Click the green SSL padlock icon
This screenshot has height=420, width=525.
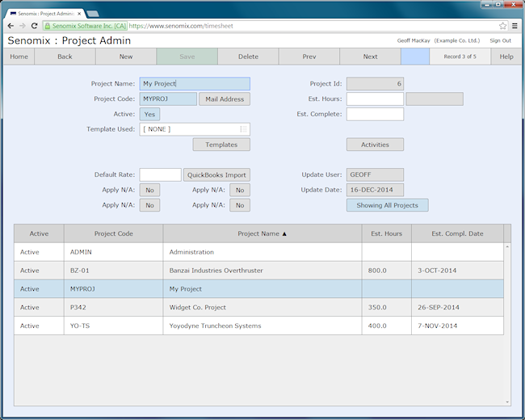pos(48,26)
